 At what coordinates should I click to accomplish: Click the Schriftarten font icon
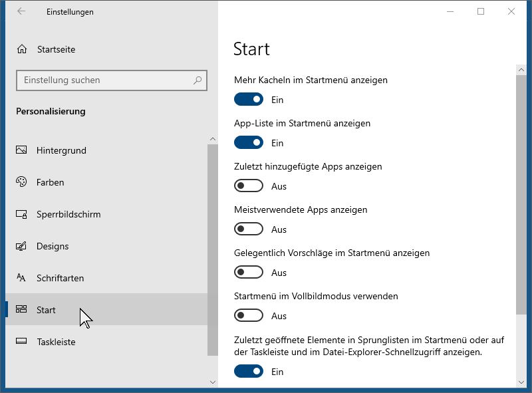point(21,277)
